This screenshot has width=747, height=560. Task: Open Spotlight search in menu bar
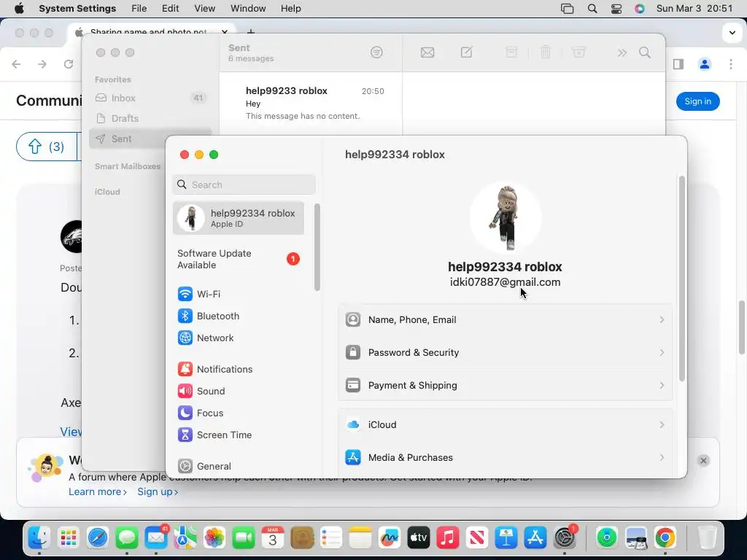point(592,8)
